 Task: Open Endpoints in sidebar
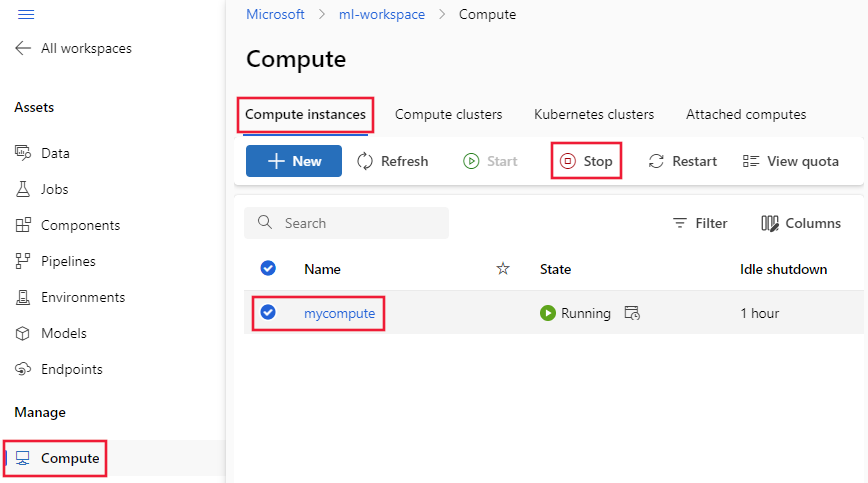point(71,369)
